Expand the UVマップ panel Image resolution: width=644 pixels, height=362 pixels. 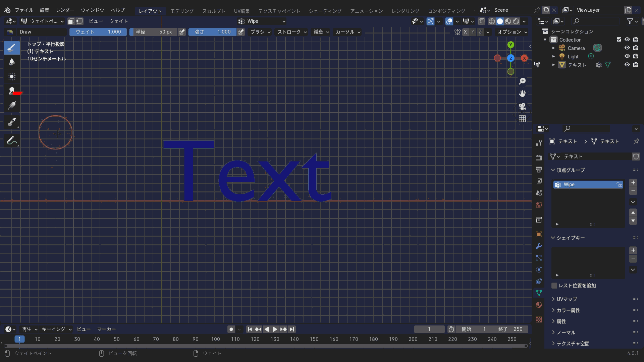click(567, 299)
